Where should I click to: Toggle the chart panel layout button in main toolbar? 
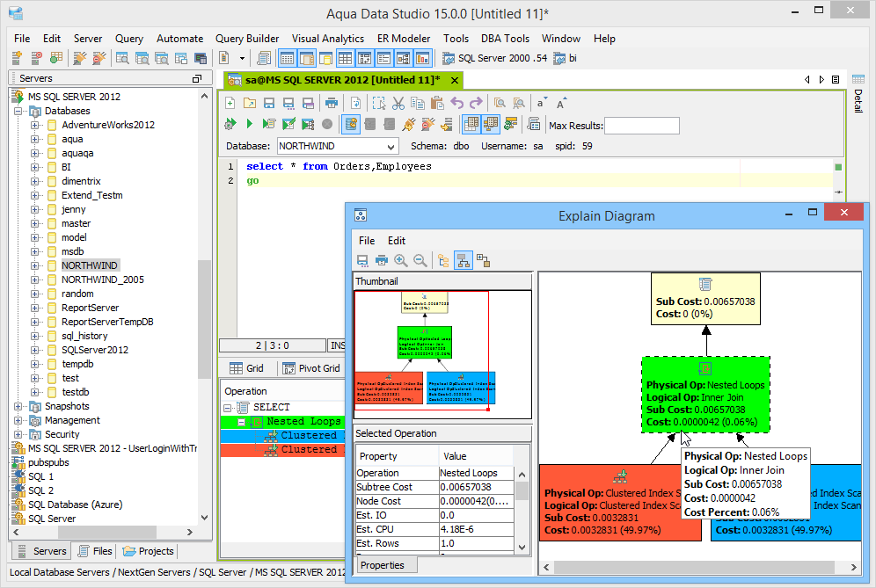[x=422, y=58]
